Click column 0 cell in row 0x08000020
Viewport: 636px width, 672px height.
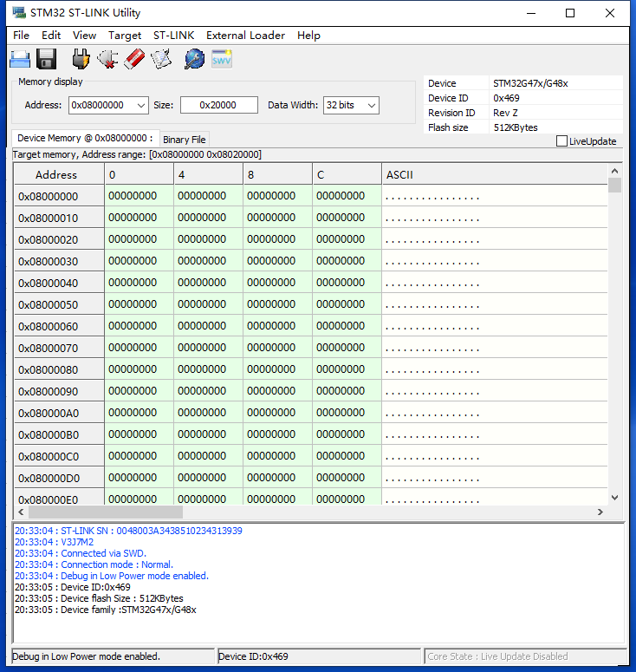(x=139, y=239)
